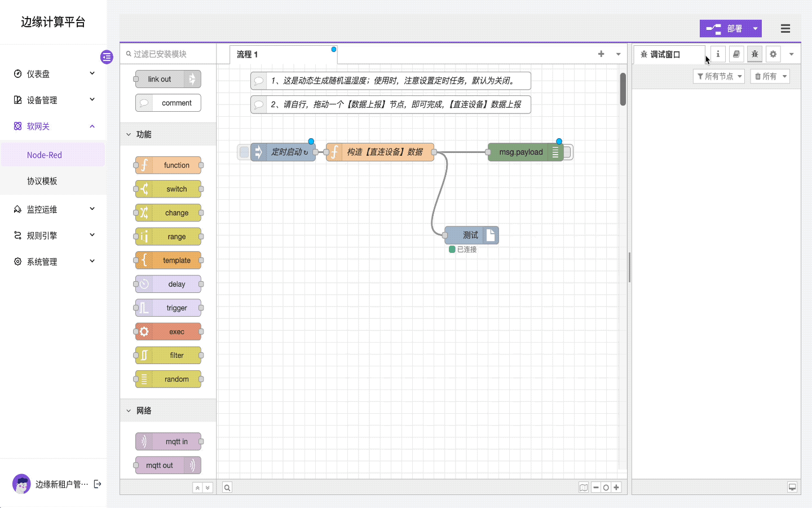Open the 所有节点 debug filter dropdown
The width and height of the screenshot is (812, 508).
click(718, 76)
